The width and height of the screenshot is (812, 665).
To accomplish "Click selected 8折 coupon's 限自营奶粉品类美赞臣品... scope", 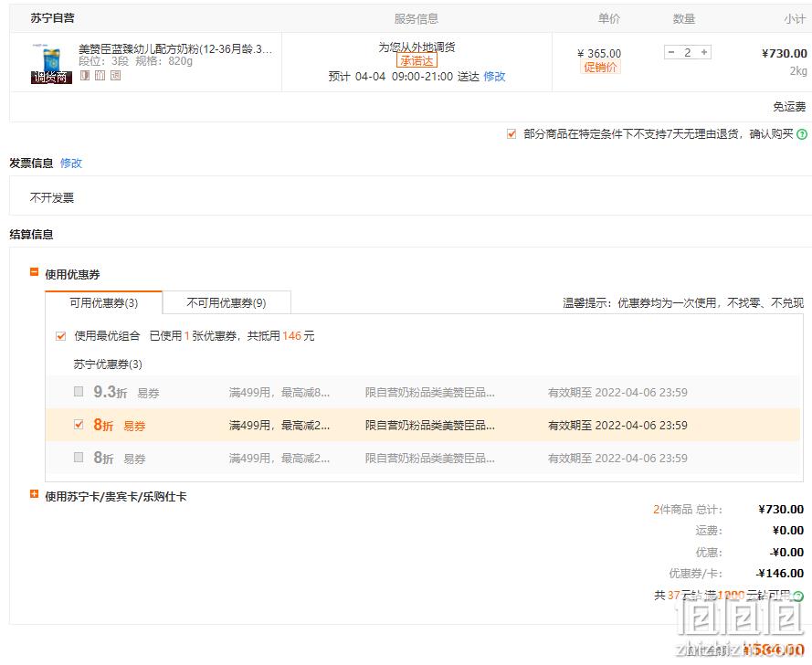I will click(x=430, y=425).
